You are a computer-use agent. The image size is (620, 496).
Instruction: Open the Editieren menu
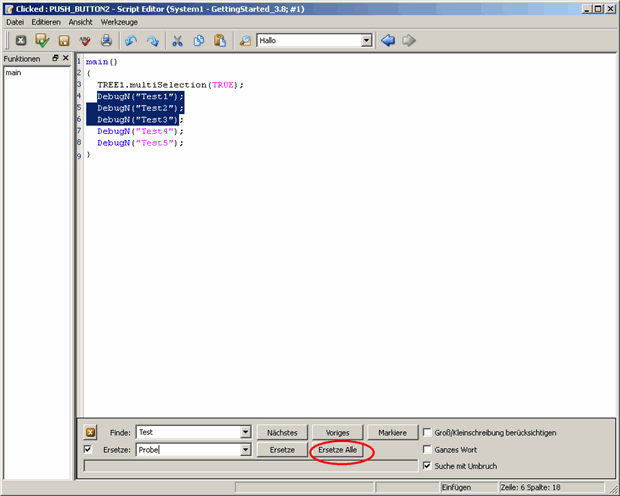[x=46, y=22]
